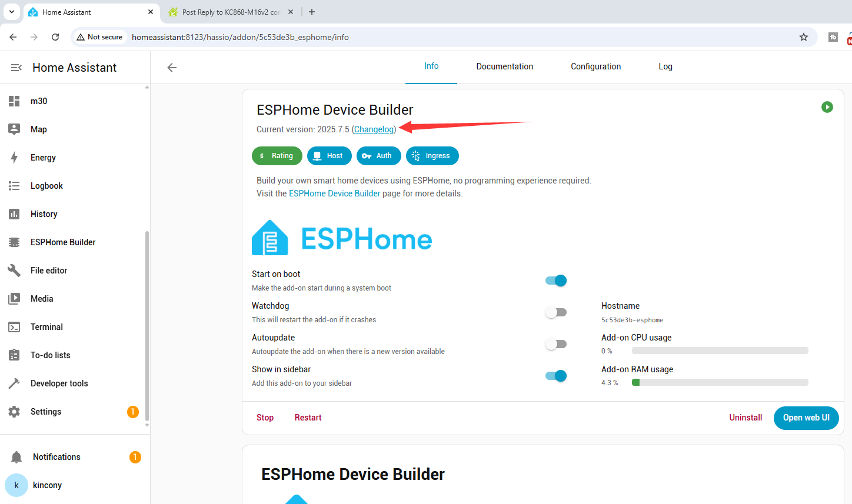
Task: Click the Add-on RAM usage bar
Action: tap(720, 382)
